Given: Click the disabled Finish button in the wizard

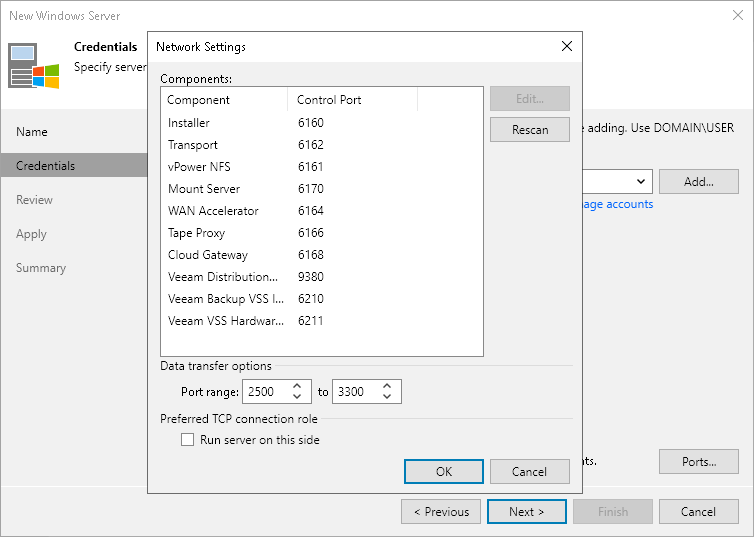Looking at the screenshot, I should pyautogui.click(x=613, y=512).
